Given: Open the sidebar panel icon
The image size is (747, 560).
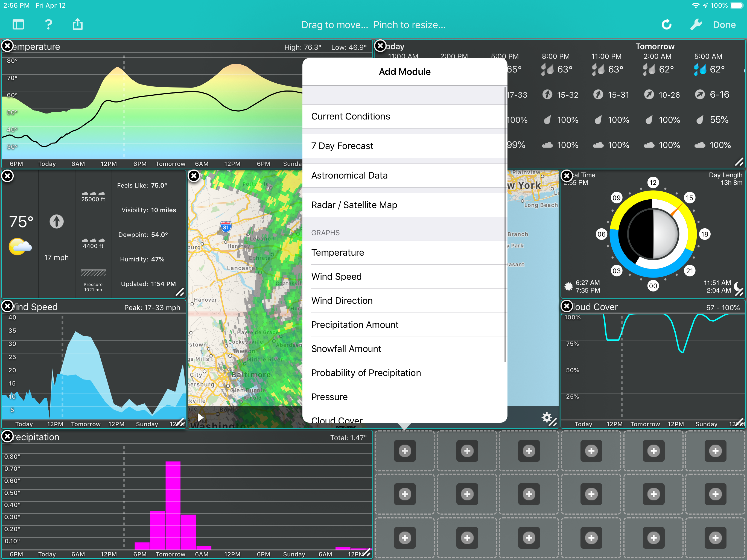Looking at the screenshot, I should click(x=18, y=24).
